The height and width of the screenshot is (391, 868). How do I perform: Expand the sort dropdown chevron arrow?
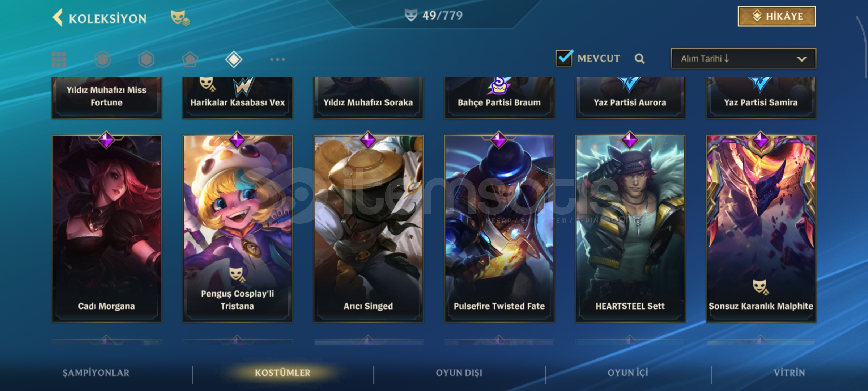[x=801, y=59]
